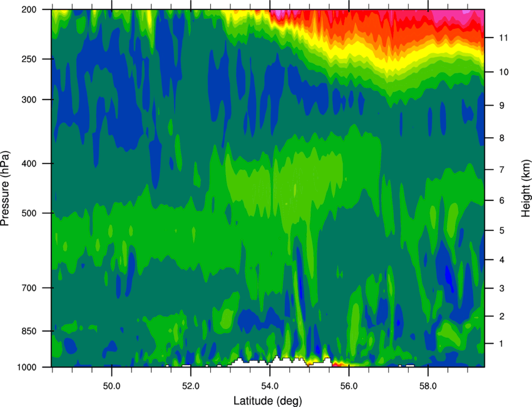Click the 50.0 latitude tick label
532x407 pixels.
[x=111, y=386]
